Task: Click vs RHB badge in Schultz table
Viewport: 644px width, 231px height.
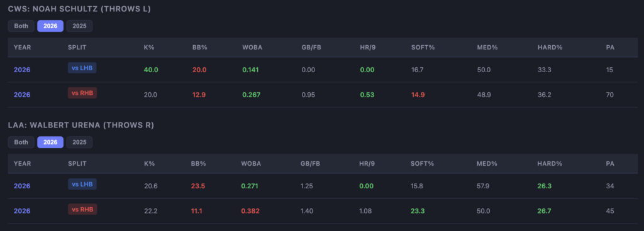Action: pyautogui.click(x=82, y=93)
